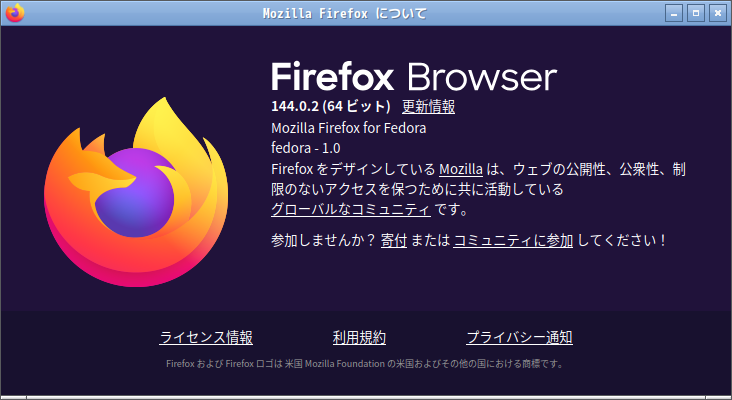Follow the Mozilla hyperlink in description

pos(461,169)
